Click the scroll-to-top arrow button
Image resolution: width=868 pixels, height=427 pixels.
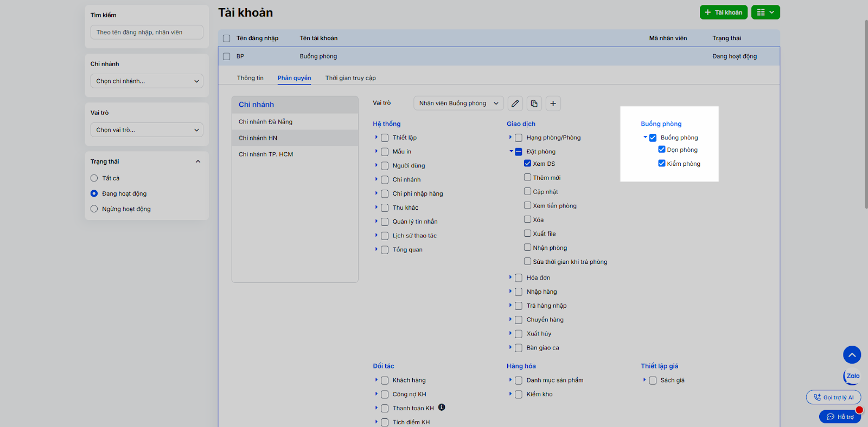pyautogui.click(x=852, y=355)
